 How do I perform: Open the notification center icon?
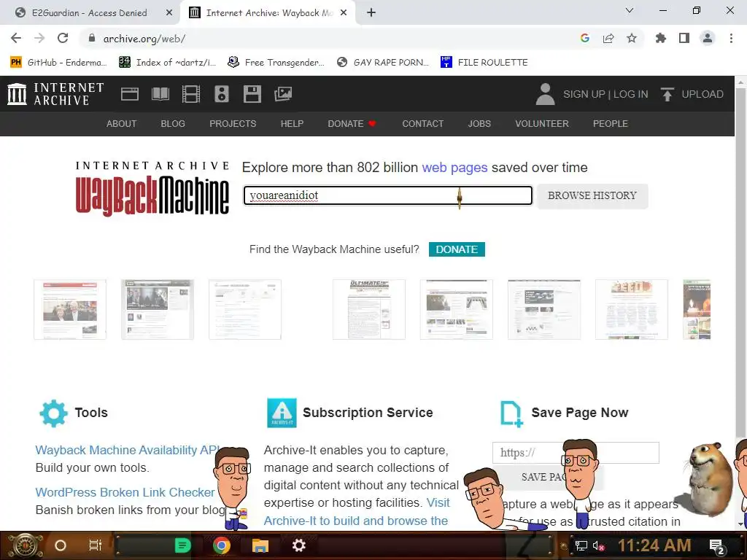click(717, 547)
